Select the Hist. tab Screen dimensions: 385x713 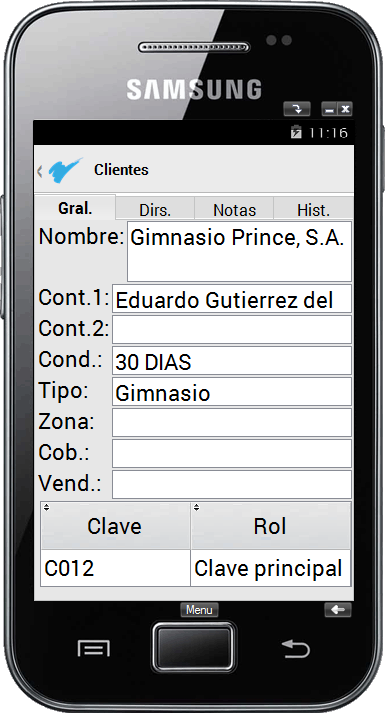point(313,210)
